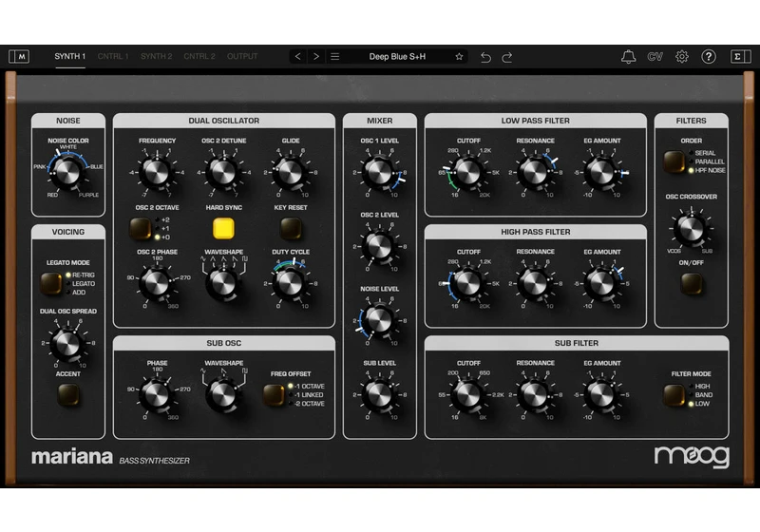Select -1 LINKED freq offset option
Image resolution: width=760 pixels, height=532 pixels.
point(305,395)
